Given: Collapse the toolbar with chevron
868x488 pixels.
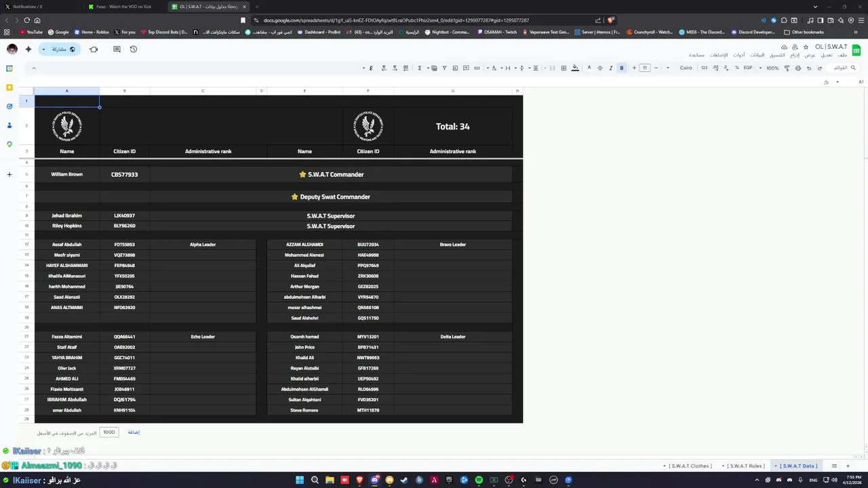Looking at the screenshot, I should pyautogui.click(x=33, y=68).
